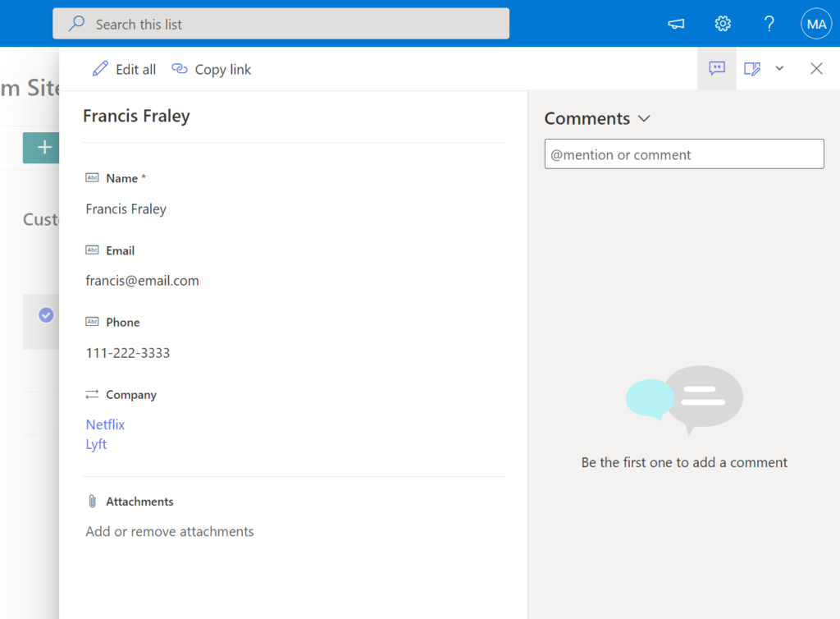840x619 pixels.
Task: Expand the Comments dropdown chevron
Action: point(645,118)
